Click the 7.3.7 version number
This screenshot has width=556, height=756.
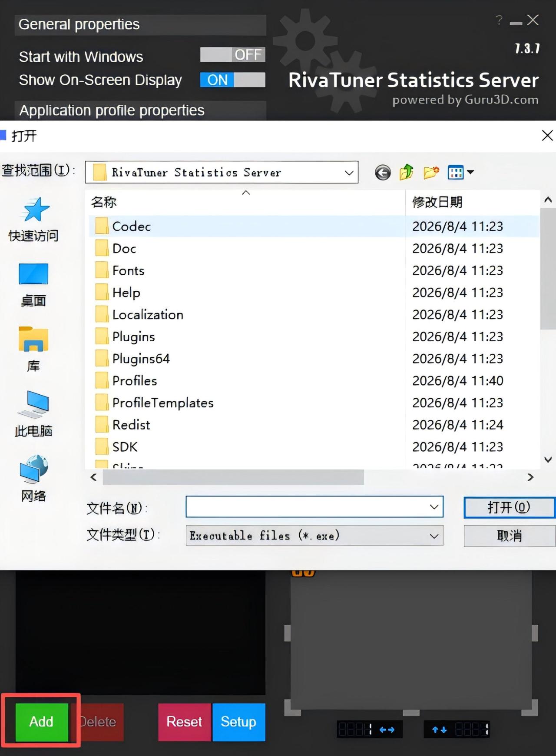point(527,48)
